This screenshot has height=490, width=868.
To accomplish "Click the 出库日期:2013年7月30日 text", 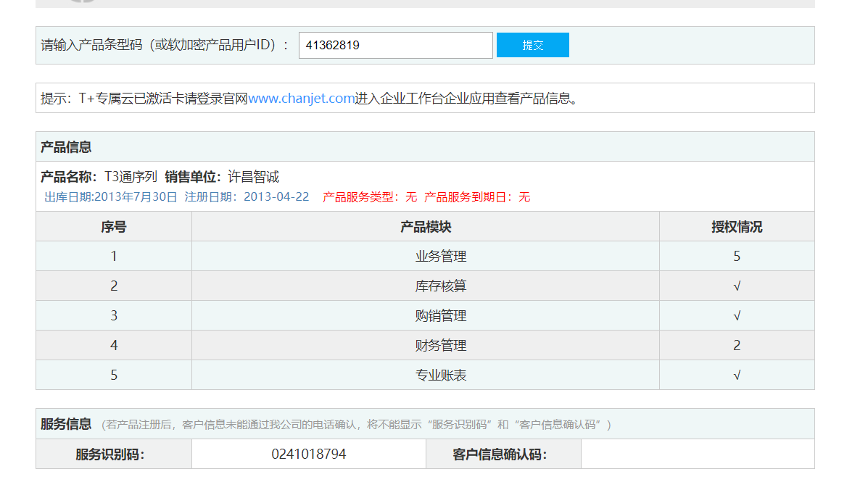I will click(111, 197).
